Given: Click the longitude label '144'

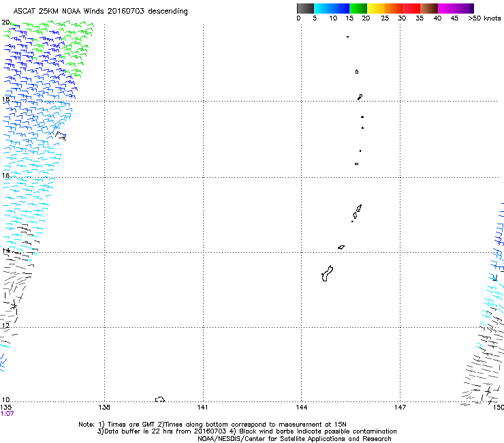Looking at the screenshot, I should (301, 408).
